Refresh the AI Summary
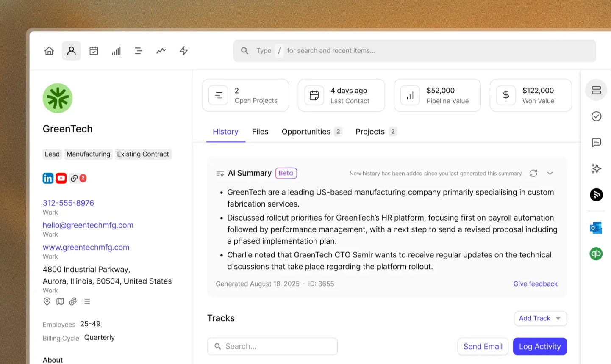The image size is (611, 364). point(533,174)
